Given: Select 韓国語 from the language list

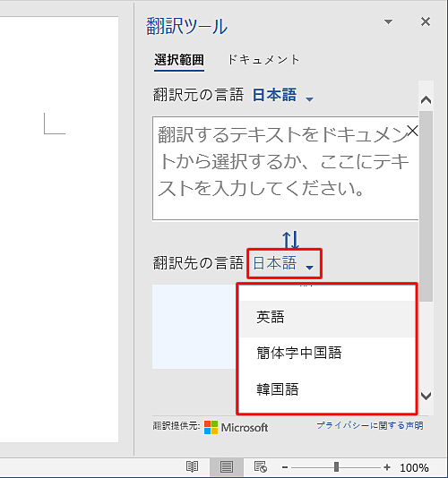Looking at the screenshot, I should [x=327, y=390].
